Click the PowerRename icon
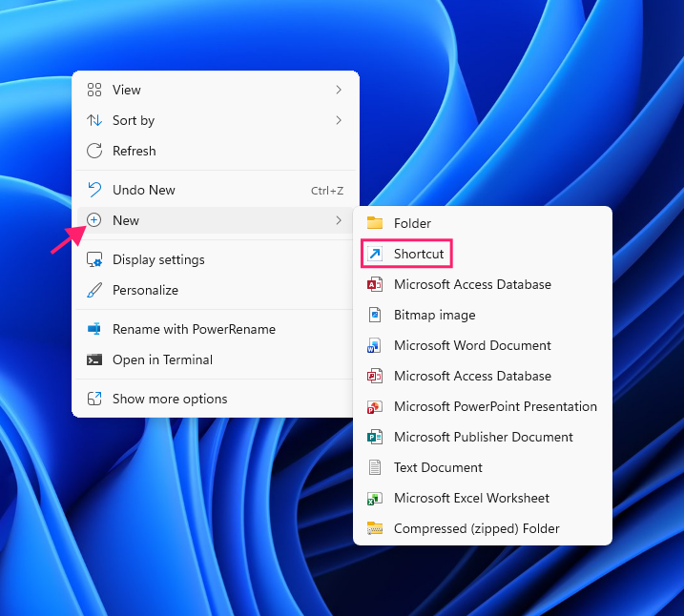The image size is (684, 616). pyautogui.click(x=94, y=329)
